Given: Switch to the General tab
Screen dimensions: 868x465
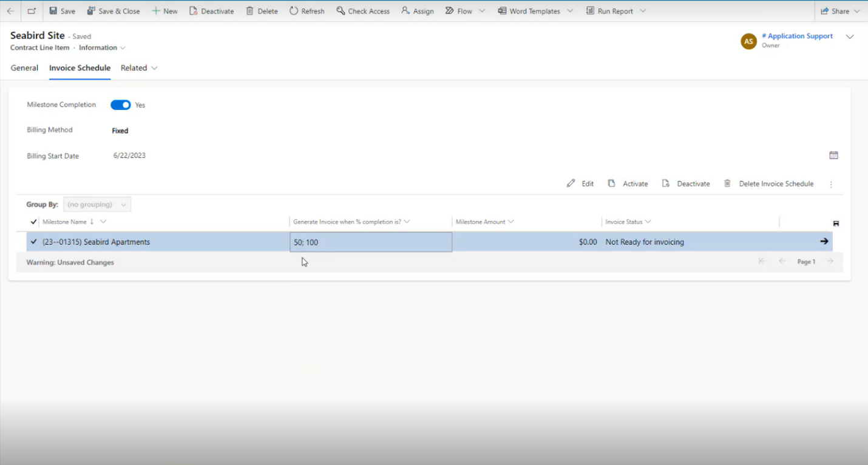Looking at the screenshot, I should 24,68.
